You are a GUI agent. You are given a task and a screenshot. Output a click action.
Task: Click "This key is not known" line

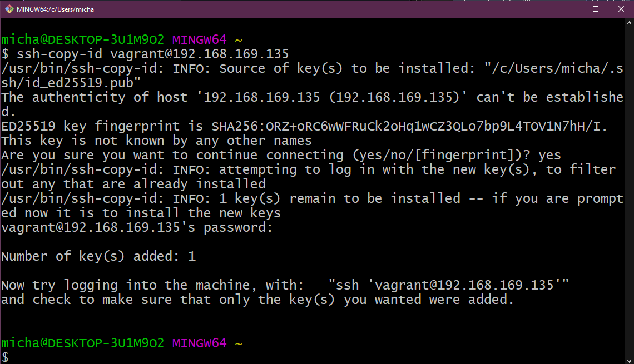156,141
